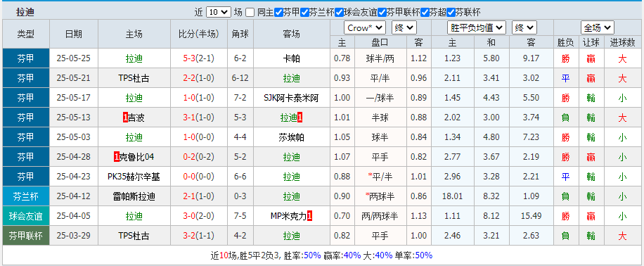Click the 2-2(1-0) score
The image size is (644, 266).
[x=199, y=78]
